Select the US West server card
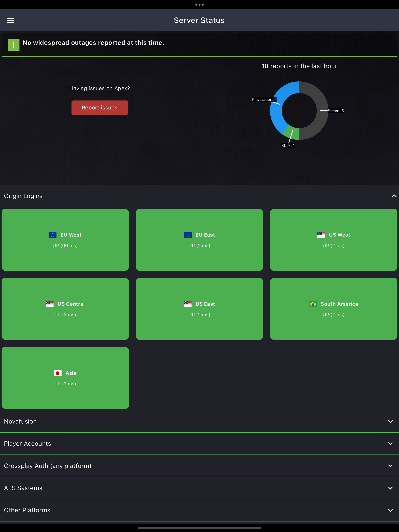399x532 pixels. coord(334,240)
